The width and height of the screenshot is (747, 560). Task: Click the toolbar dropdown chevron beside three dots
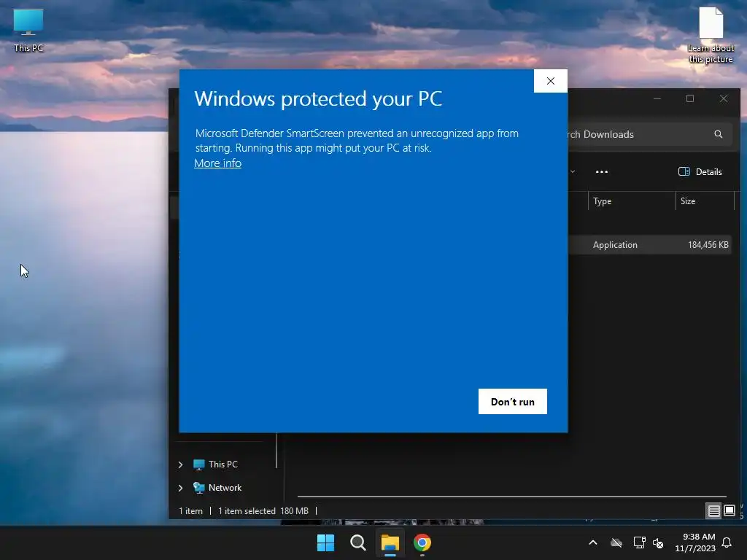(x=573, y=172)
